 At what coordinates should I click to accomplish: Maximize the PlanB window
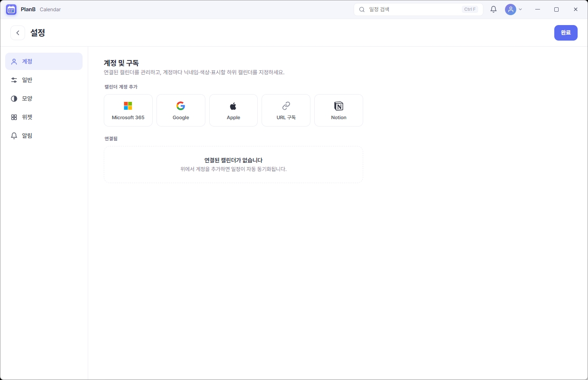coord(556,9)
